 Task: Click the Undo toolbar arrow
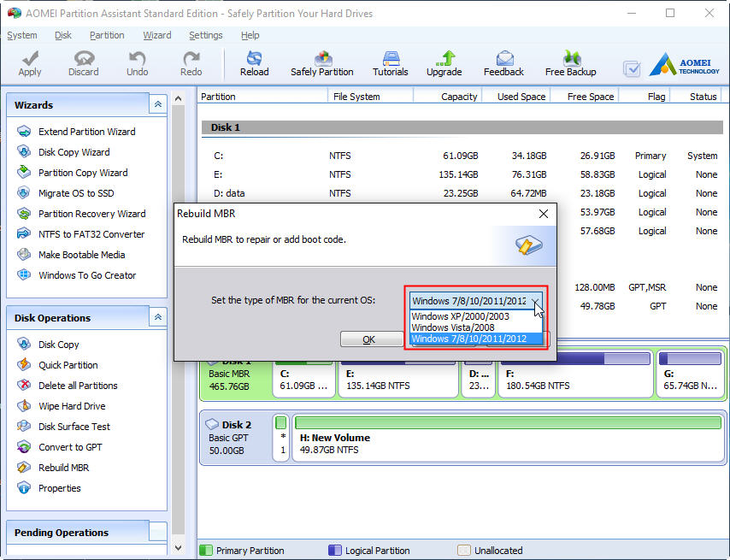[138, 64]
